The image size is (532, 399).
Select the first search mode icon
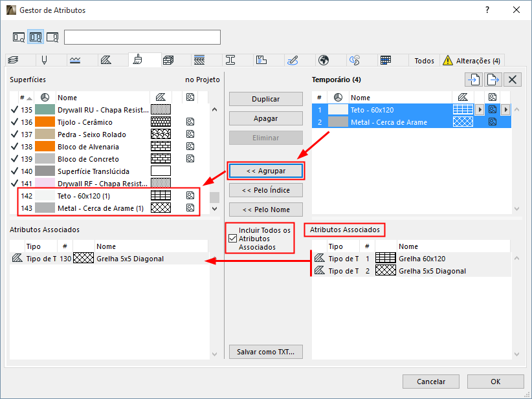(x=19, y=37)
